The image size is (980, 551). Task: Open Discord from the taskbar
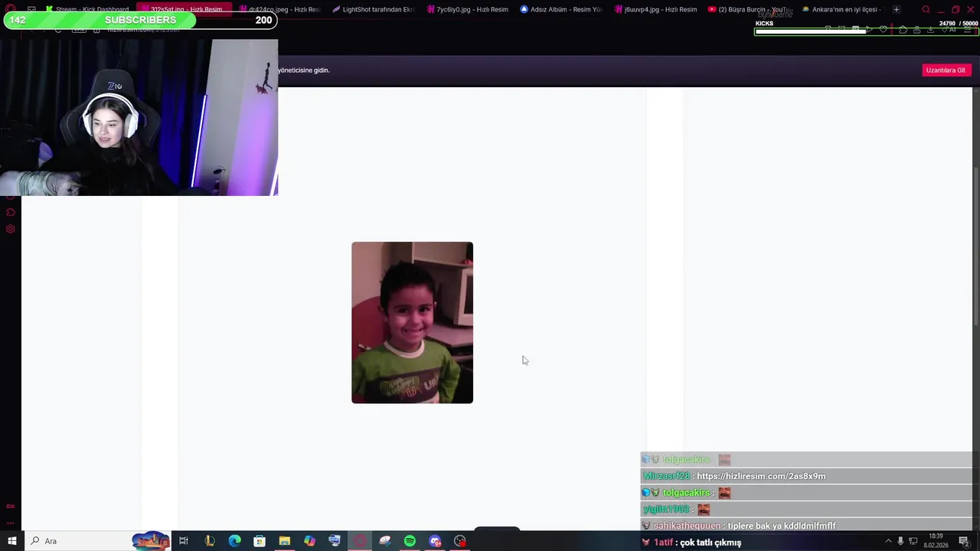[x=435, y=541]
